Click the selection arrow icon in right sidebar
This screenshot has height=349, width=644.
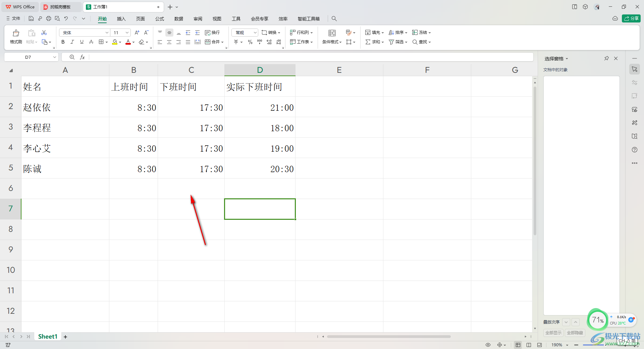point(635,69)
